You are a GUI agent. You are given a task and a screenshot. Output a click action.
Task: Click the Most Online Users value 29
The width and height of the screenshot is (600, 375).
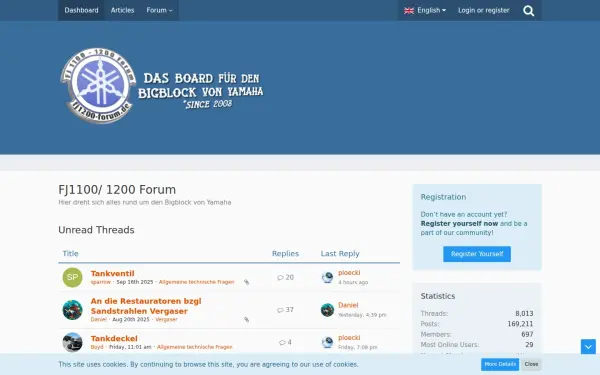529,344
